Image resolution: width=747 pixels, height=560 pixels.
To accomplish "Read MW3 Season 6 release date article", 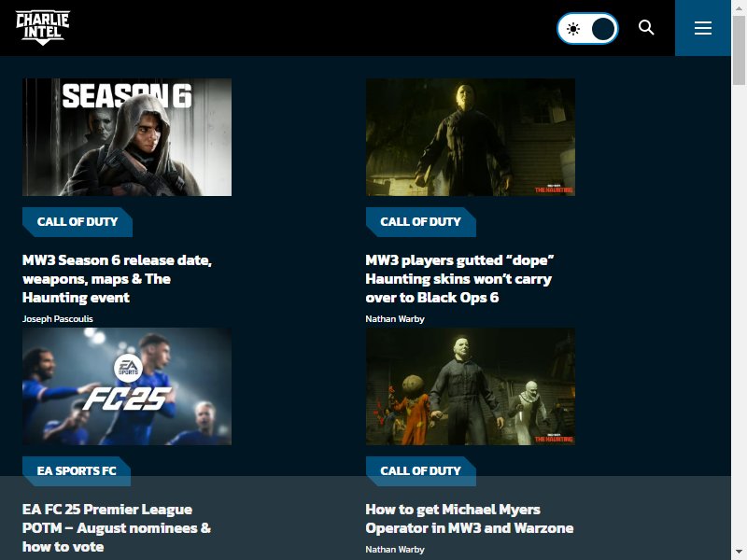I will [x=118, y=278].
